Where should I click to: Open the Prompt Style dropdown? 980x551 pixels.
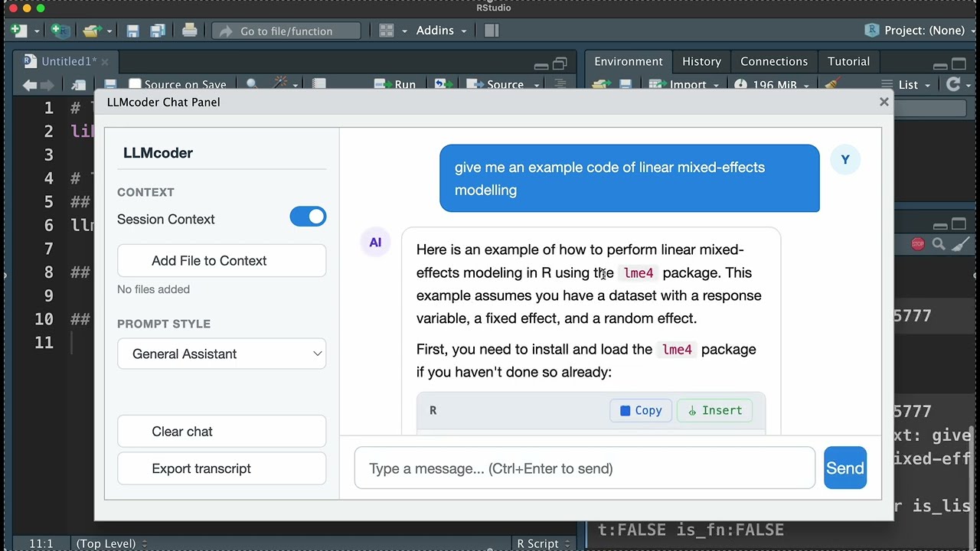[x=222, y=354]
